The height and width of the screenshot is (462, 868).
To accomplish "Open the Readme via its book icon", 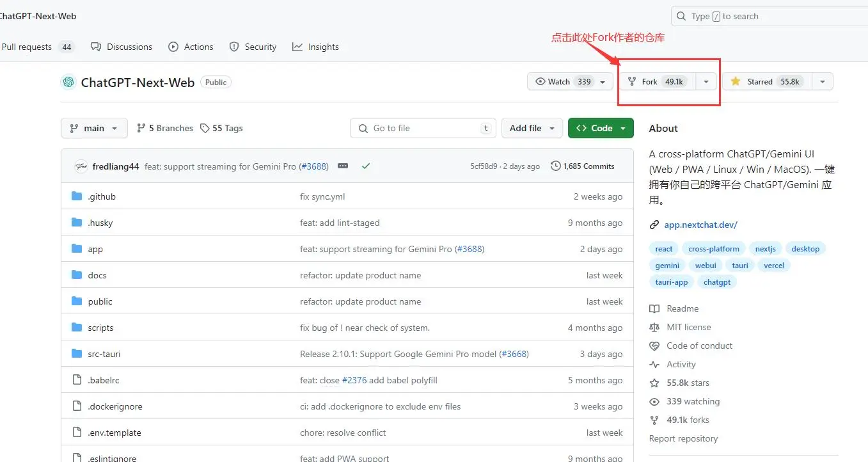I will pyautogui.click(x=654, y=308).
